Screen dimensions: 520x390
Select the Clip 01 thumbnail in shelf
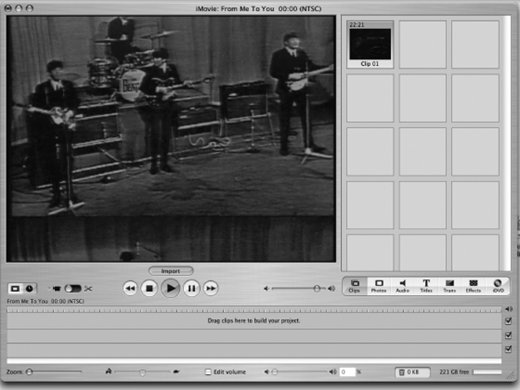coord(370,45)
